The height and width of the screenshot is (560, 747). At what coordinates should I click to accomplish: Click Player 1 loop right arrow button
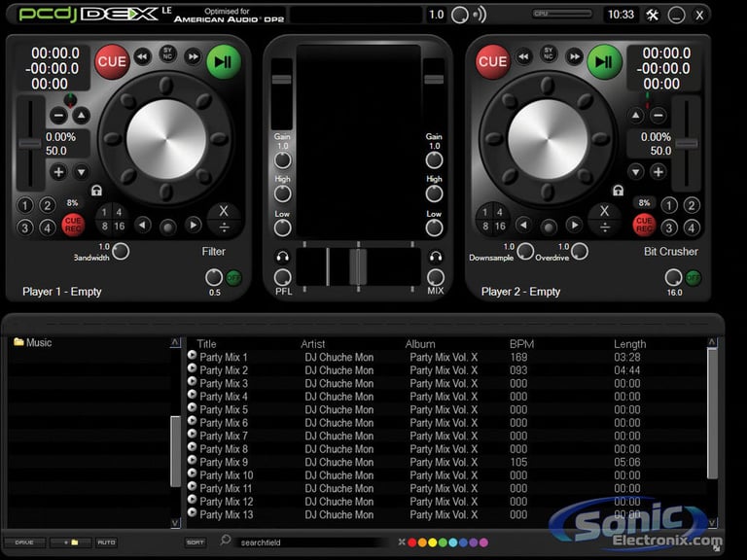[x=193, y=225]
